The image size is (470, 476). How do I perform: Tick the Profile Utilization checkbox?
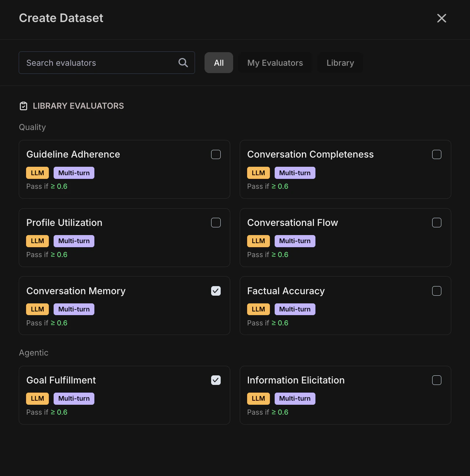coord(216,223)
